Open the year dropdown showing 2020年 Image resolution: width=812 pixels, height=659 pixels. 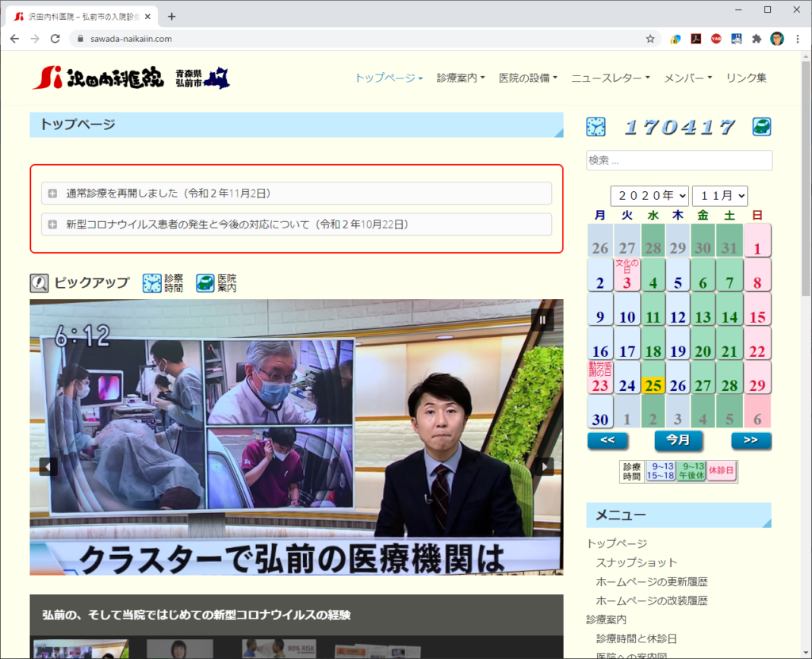point(649,196)
